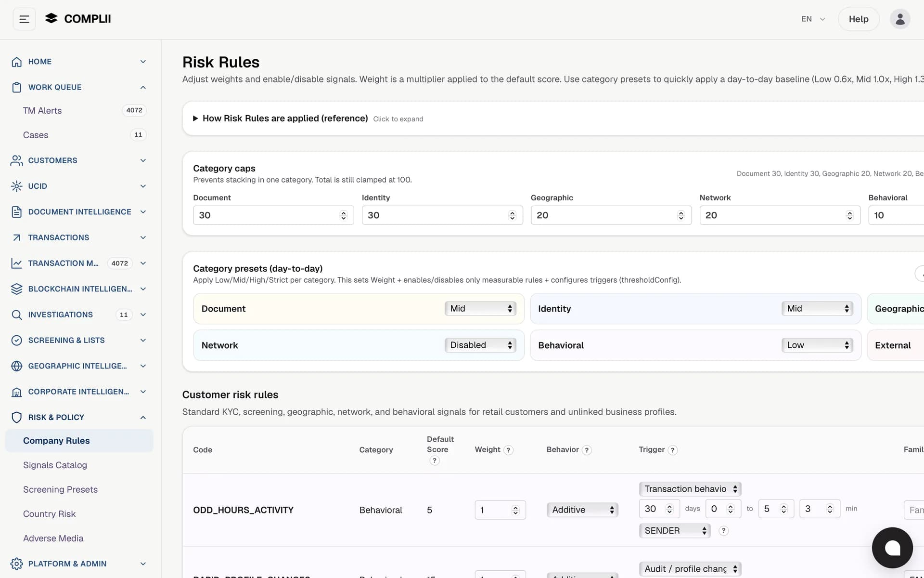The width and height of the screenshot is (924, 578).
Task: Click the Geographic Intelligence globe icon
Action: 17,366
